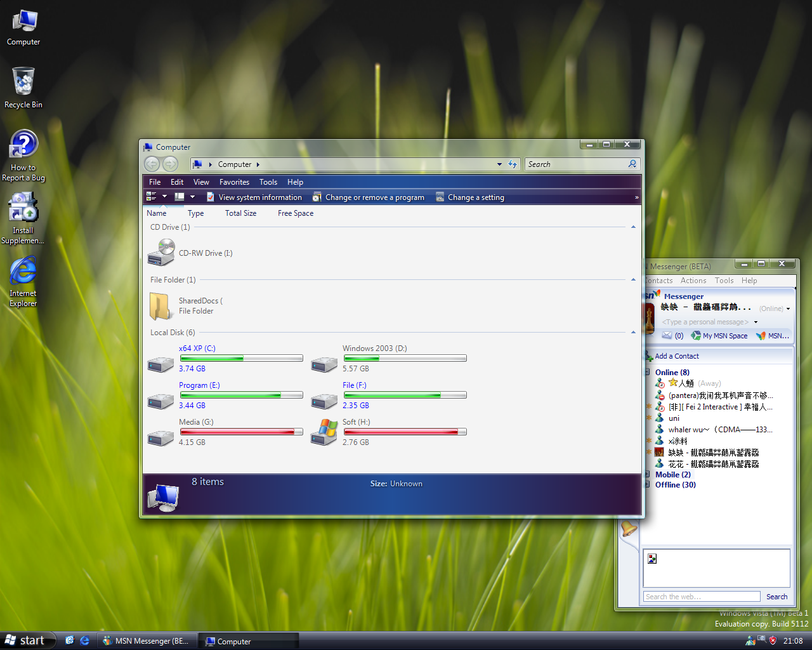The image size is (812, 650).
Task: Click x64 XP (C:) usage bar
Action: coord(241,359)
